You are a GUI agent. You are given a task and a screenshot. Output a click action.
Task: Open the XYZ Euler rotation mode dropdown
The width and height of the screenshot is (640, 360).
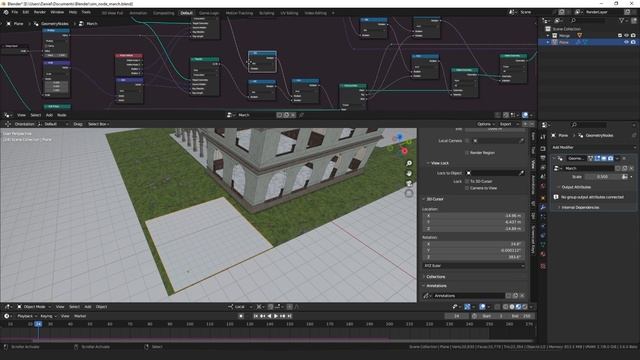pos(473,266)
